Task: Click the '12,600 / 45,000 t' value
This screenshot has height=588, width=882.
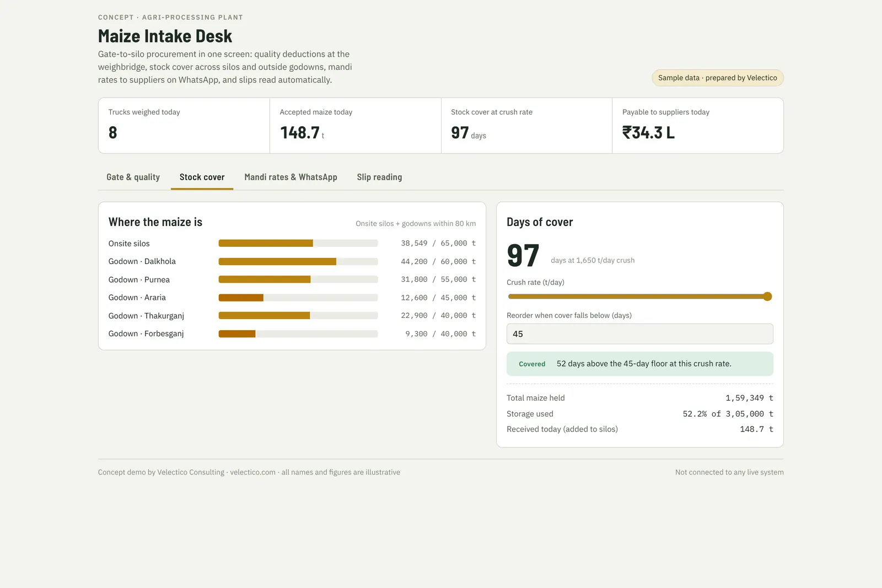Action: [x=438, y=298]
